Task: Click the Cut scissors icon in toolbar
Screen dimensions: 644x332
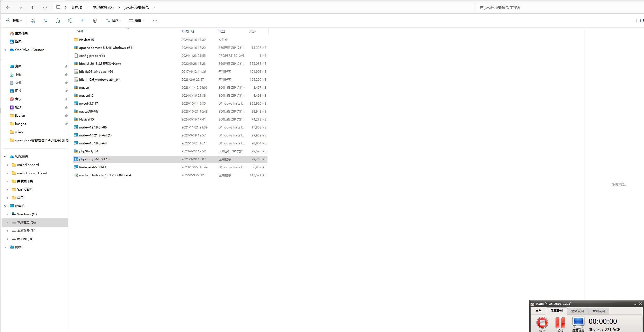Action: pos(33,21)
